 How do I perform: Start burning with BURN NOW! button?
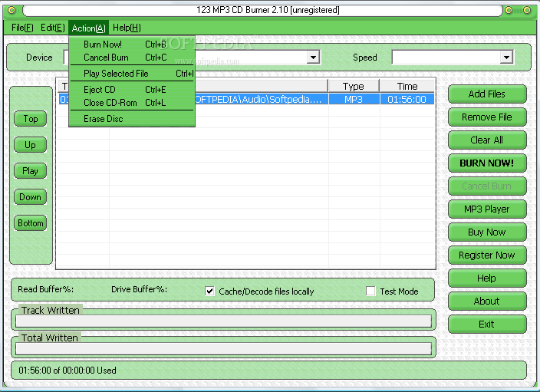click(x=487, y=163)
